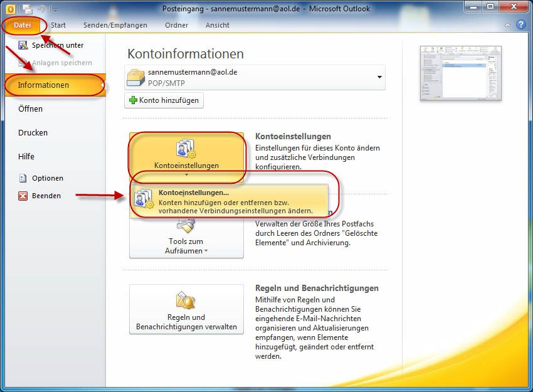The width and height of the screenshot is (533, 392).
Task: Switch to the Ansicht tab
Action: coord(217,24)
